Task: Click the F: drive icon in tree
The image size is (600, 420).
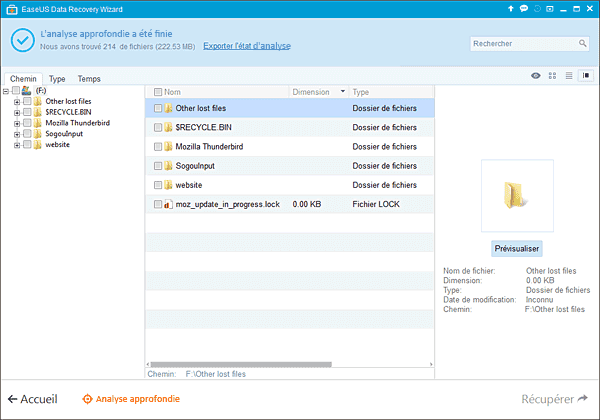Action: click(26, 91)
